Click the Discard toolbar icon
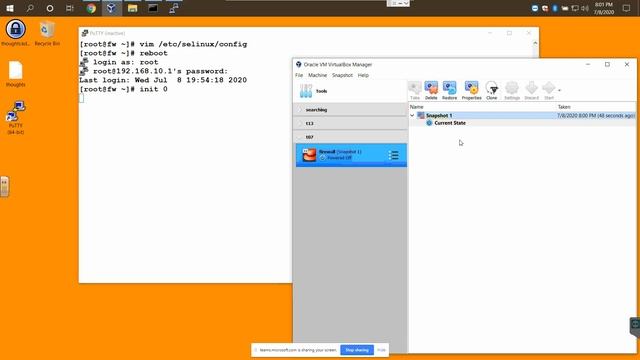Screen dimensions: 640x360 531,90
